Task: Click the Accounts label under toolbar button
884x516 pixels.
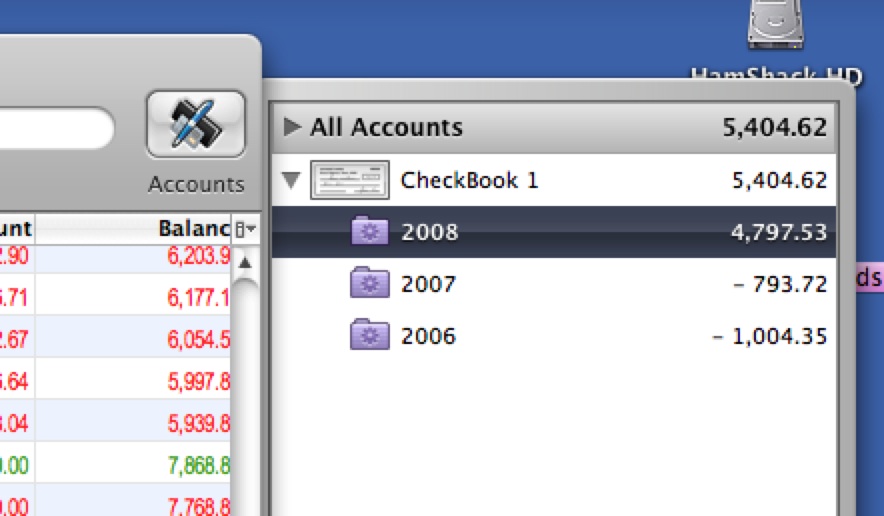Action: pyautogui.click(x=196, y=184)
